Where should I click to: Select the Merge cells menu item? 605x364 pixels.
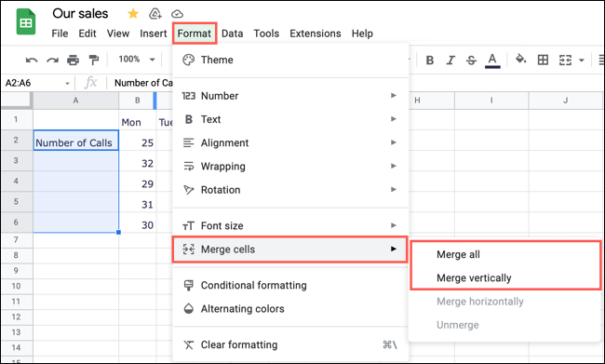point(290,249)
